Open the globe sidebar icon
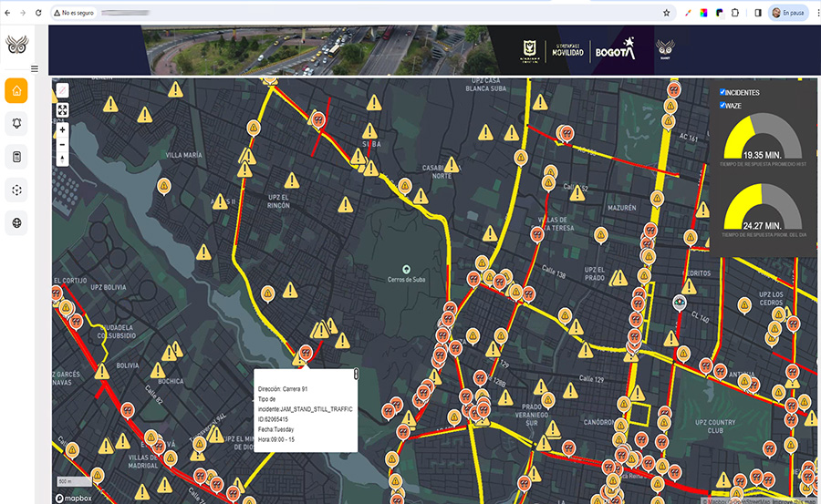This screenshot has width=821, height=504. [16, 223]
